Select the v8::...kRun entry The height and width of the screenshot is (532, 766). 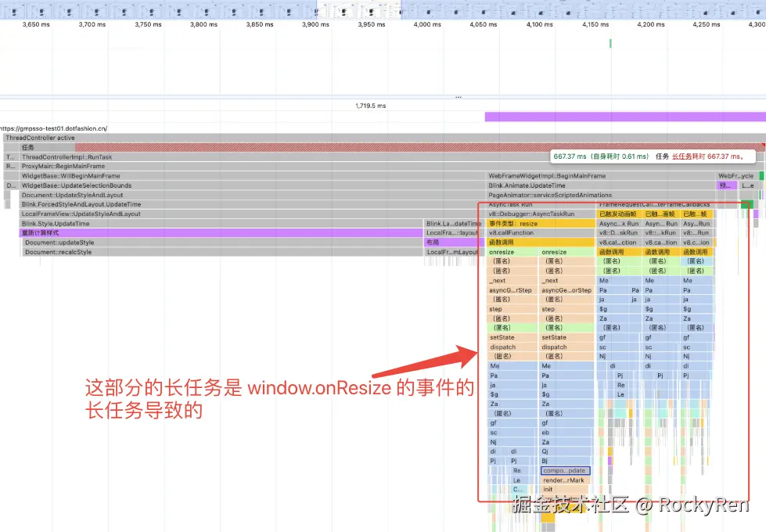pyautogui.click(x=660, y=233)
